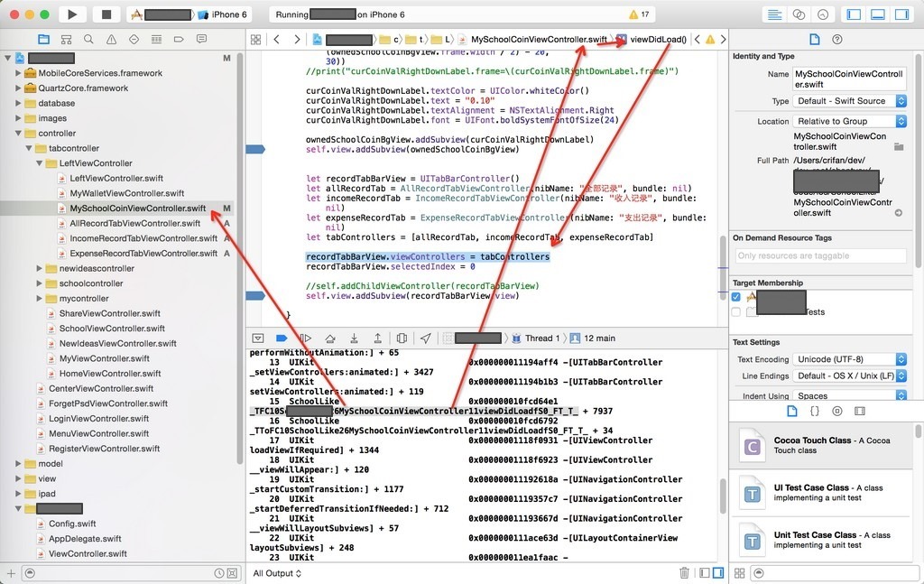
Task: Toggle the Tests target membership checkbox
Action: coord(736,311)
